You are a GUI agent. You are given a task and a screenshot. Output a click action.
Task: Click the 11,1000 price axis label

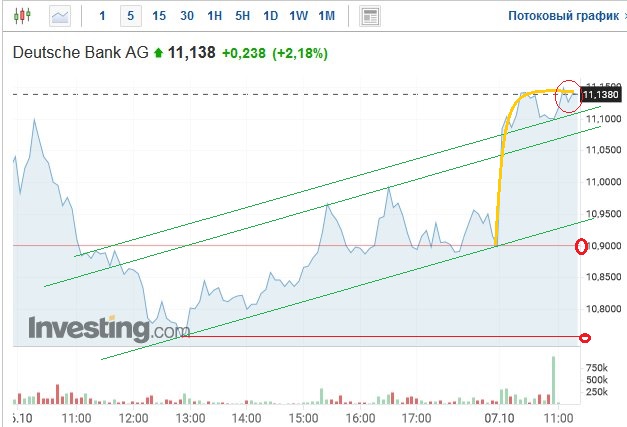coord(603,119)
